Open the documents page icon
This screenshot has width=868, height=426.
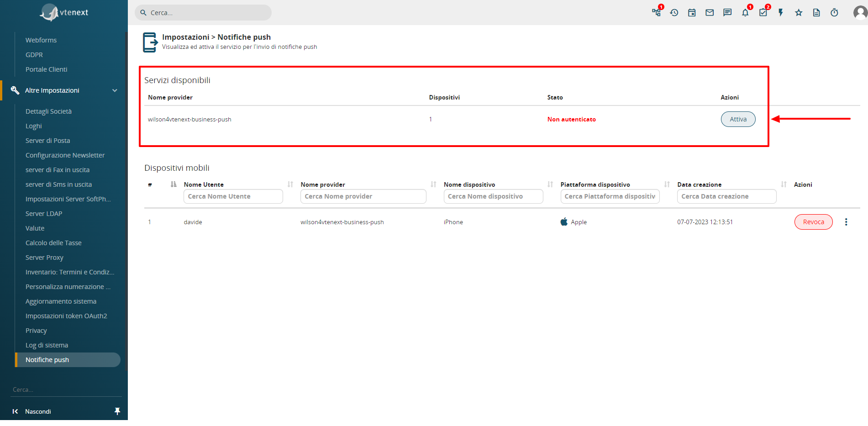pyautogui.click(x=816, y=13)
